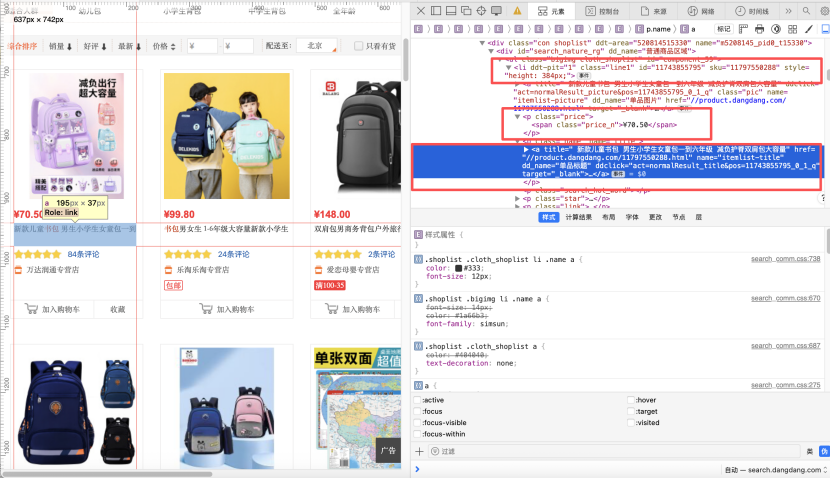
Task: Open the 布局 layout sidebar tab
Action: point(608,217)
